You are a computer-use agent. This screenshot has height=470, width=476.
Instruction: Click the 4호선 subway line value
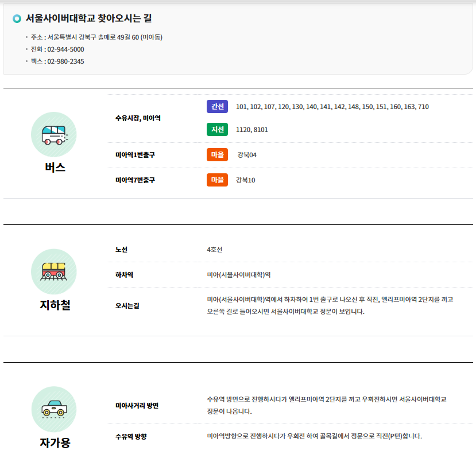pyautogui.click(x=215, y=250)
